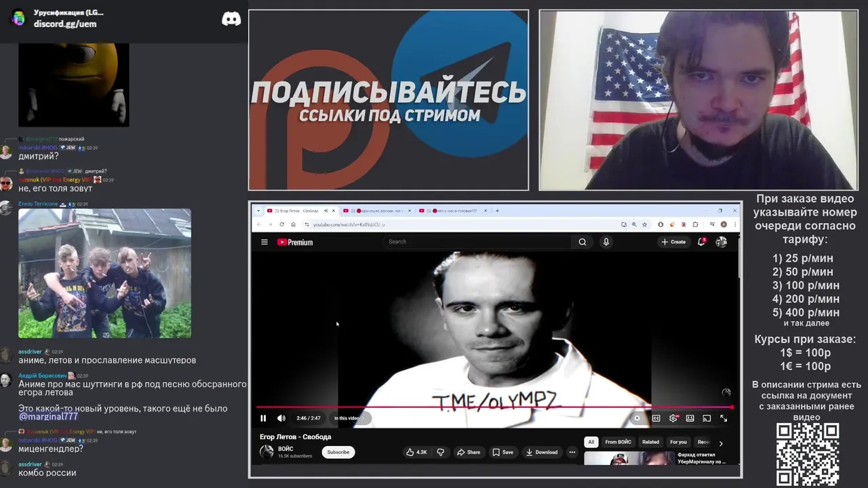Open the three boys photo in chat
The width and height of the screenshot is (868, 488).
[x=104, y=273]
